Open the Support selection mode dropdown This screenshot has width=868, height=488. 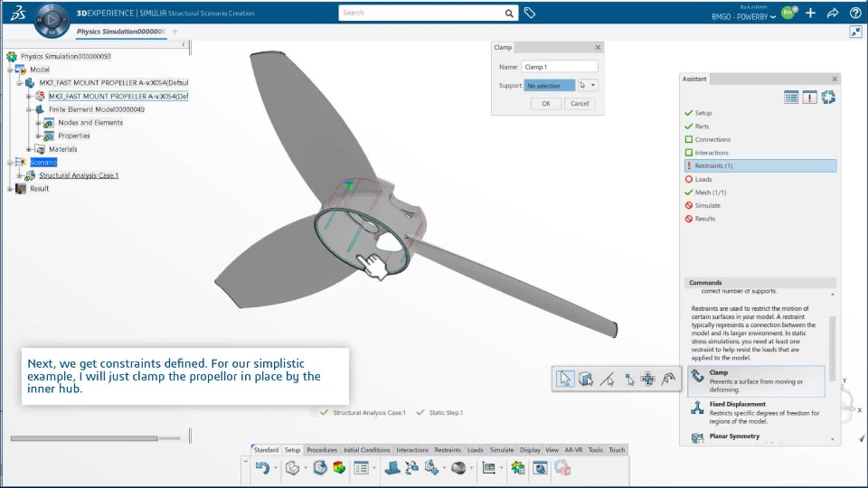[593, 85]
